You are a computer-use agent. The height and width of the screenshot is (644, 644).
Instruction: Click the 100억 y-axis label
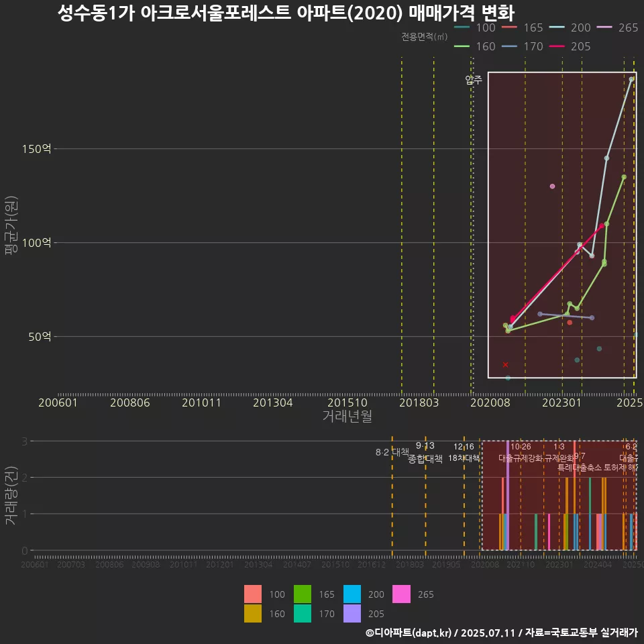pyautogui.click(x=36, y=243)
